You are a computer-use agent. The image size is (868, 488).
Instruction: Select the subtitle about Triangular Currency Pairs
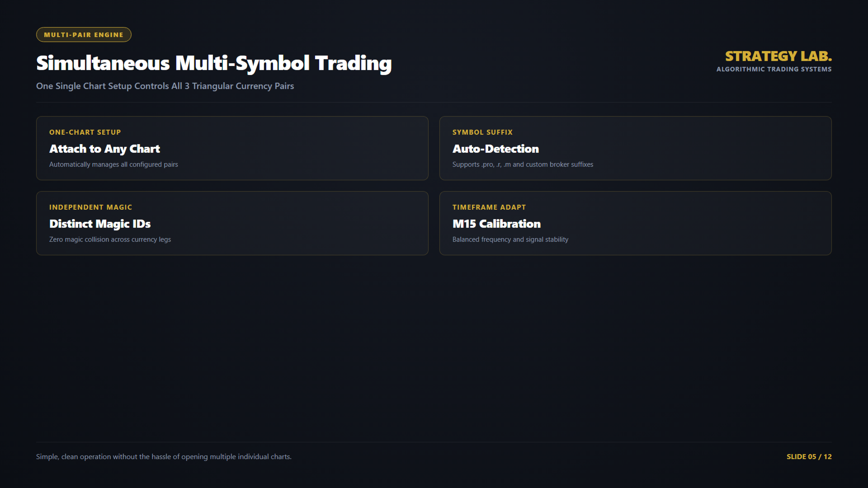pyautogui.click(x=165, y=86)
